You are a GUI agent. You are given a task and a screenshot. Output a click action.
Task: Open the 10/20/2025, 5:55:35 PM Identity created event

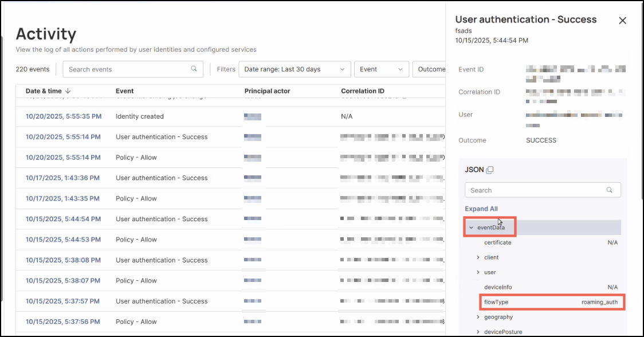pos(63,116)
